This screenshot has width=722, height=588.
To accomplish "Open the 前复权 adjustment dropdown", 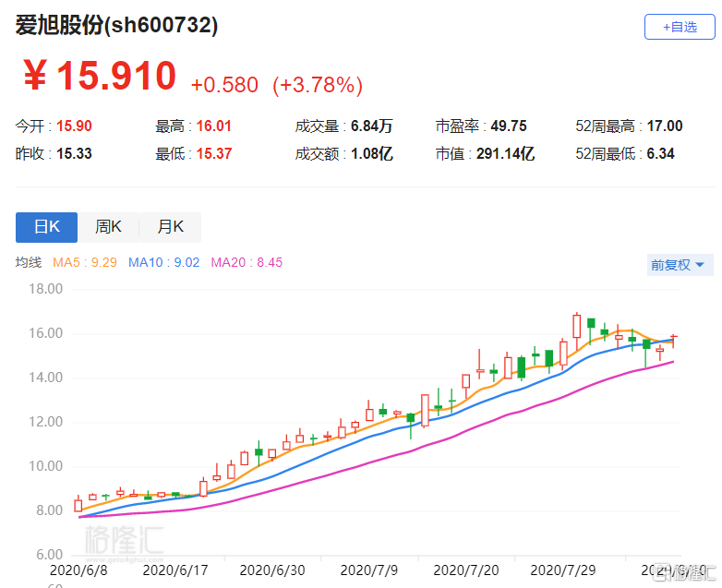I will (680, 265).
